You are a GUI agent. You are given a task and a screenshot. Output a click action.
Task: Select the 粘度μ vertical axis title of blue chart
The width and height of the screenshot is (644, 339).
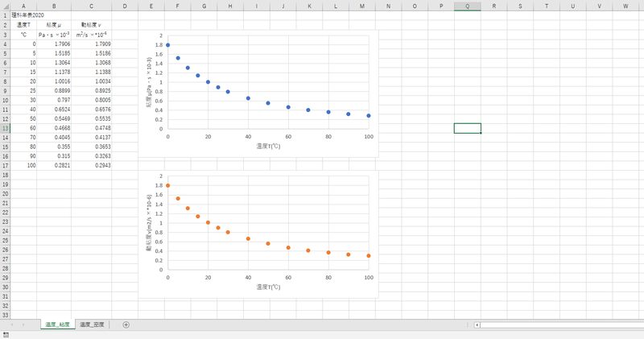(x=149, y=82)
